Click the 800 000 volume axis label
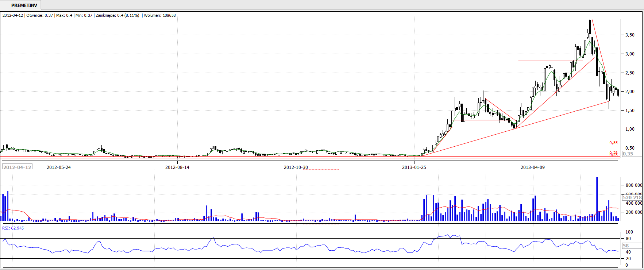Image resolution: width=644 pixels, height=270 pixels. pos(633,185)
